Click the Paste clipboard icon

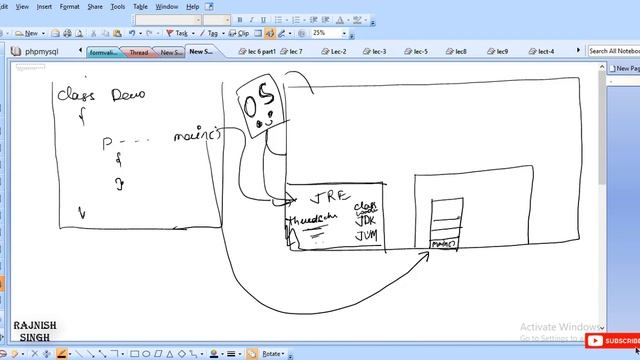point(117,33)
